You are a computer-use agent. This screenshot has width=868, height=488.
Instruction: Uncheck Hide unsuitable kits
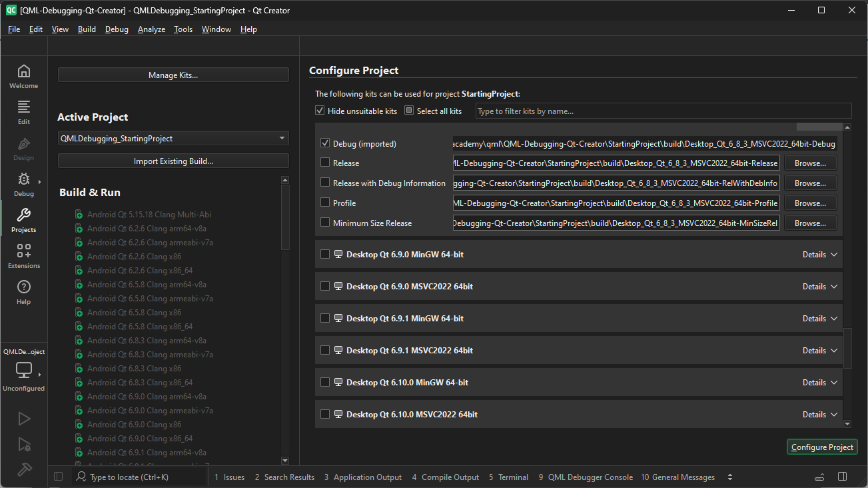click(320, 111)
